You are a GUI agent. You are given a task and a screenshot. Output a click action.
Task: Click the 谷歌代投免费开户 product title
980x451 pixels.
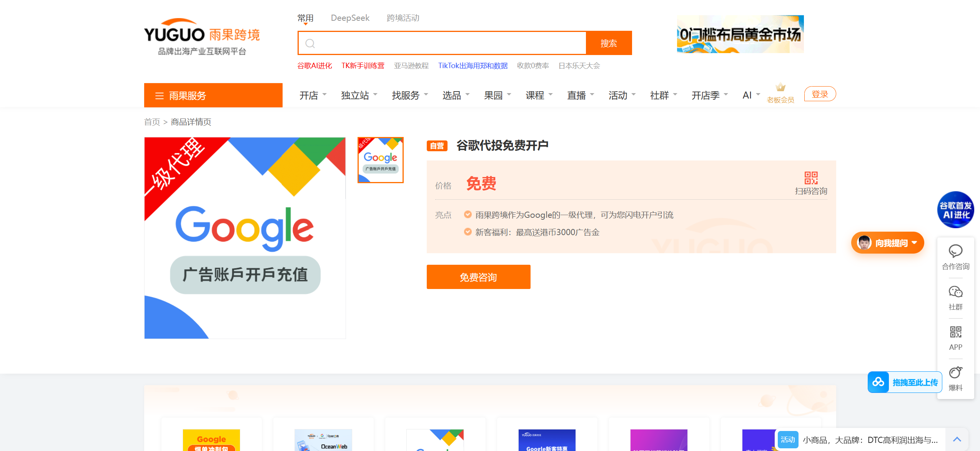502,146
